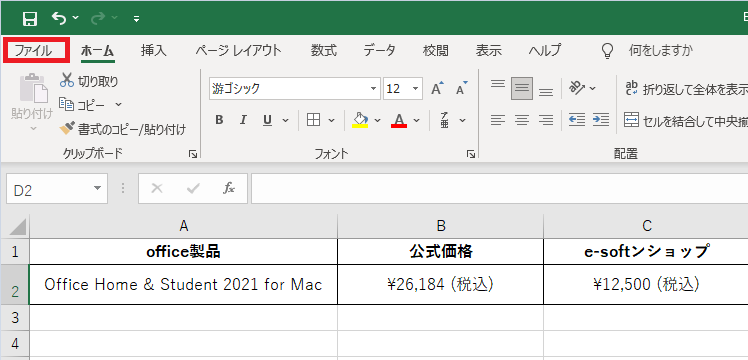
Task: Select row 3 header
Action: pos(15,318)
